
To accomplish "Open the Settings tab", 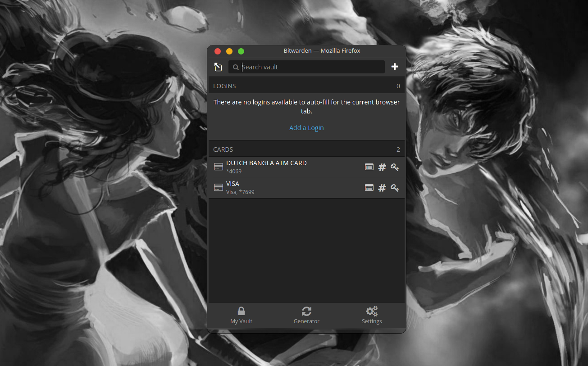I will point(372,315).
